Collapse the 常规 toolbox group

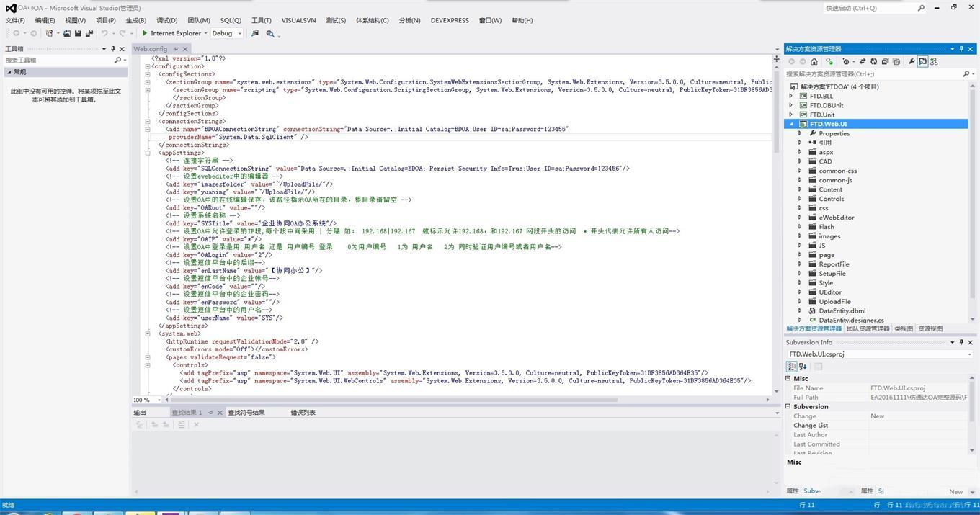pyautogui.click(x=9, y=72)
